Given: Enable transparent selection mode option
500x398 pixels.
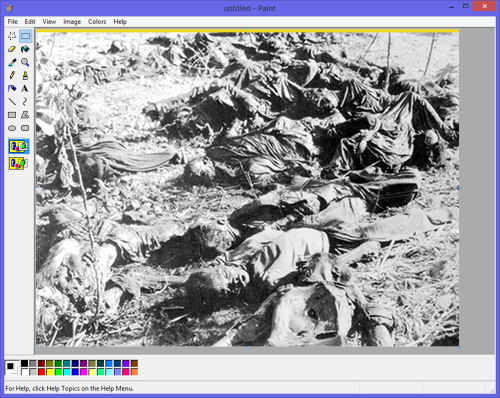Looking at the screenshot, I should coord(19,164).
